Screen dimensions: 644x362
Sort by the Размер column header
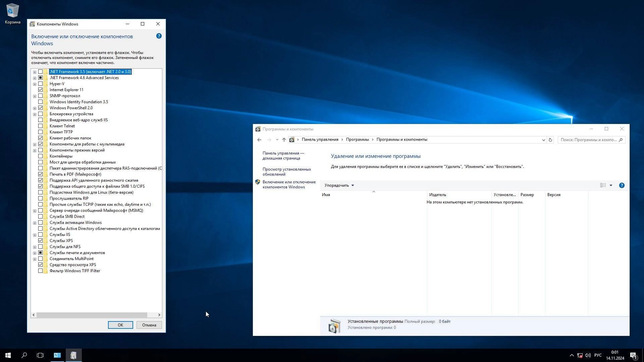pyautogui.click(x=532, y=195)
